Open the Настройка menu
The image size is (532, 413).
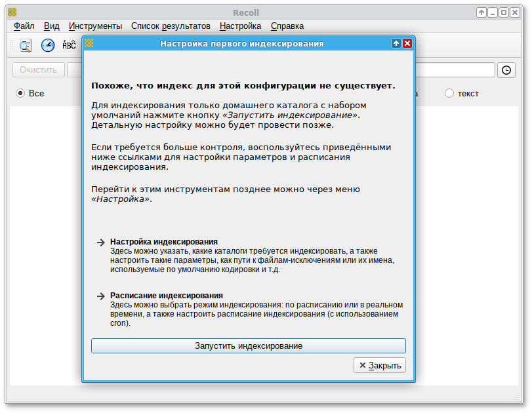tap(240, 26)
